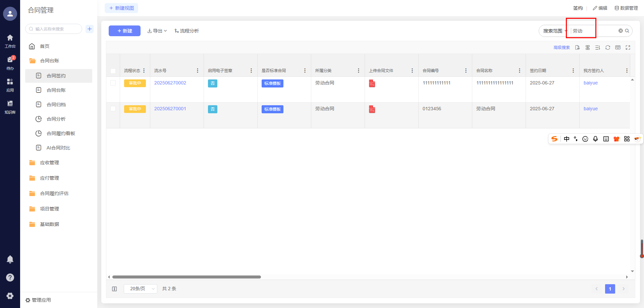The height and width of the screenshot is (308, 644).
Task: Click the plus icon beside sidebar search
Action: pos(90,29)
